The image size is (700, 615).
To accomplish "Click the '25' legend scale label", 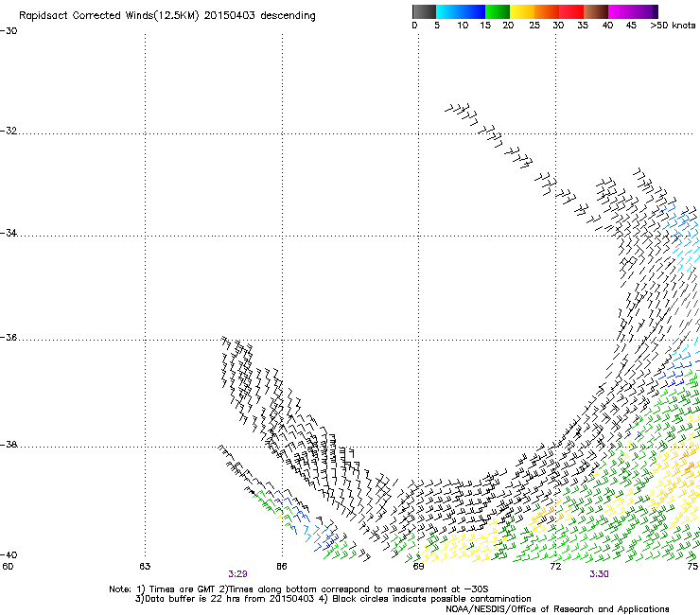I will click(x=534, y=26).
